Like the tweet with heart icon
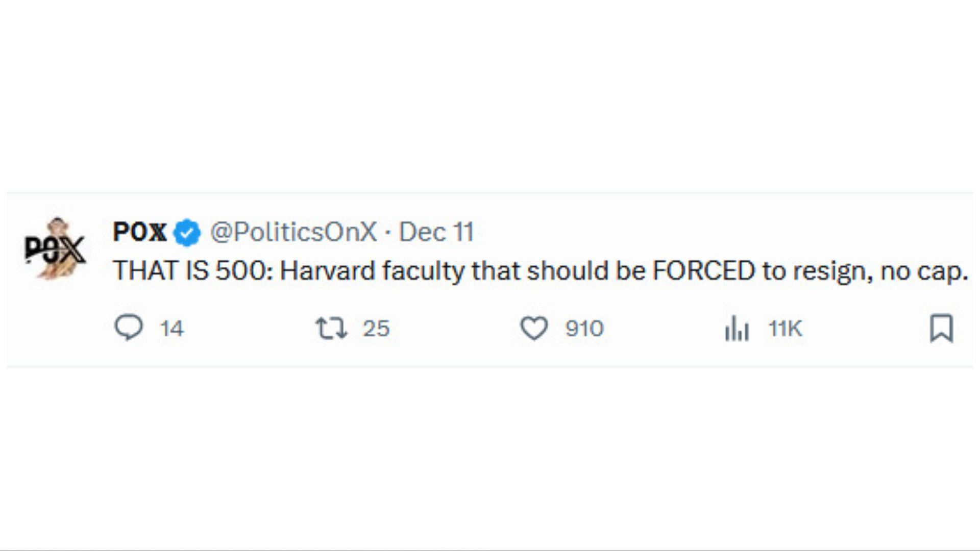This screenshot has width=980, height=551. point(534,328)
